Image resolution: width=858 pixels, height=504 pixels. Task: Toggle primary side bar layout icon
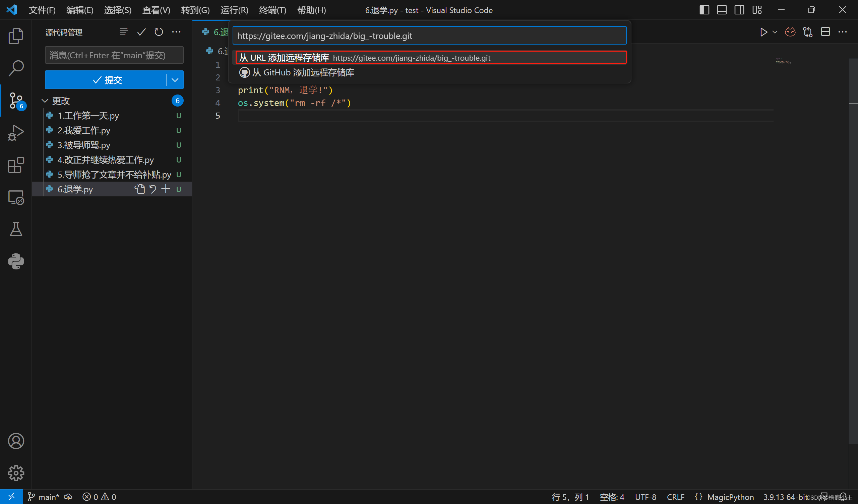pos(704,10)
